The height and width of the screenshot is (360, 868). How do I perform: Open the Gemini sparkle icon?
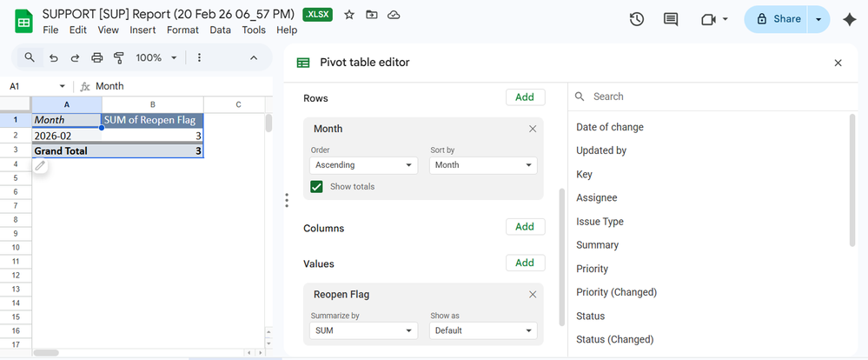pyautogui.click(x=849, y=19)
